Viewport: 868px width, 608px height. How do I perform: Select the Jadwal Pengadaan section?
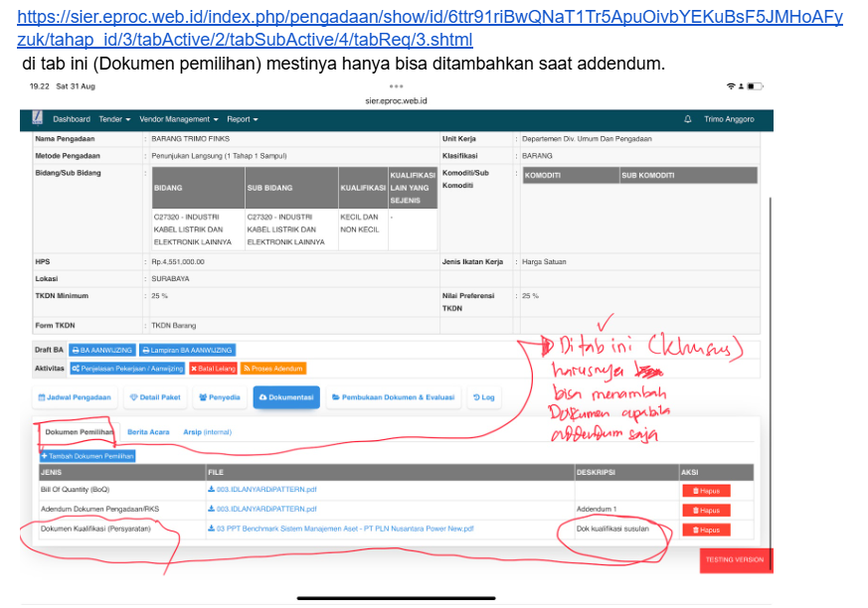coord(74,397)
